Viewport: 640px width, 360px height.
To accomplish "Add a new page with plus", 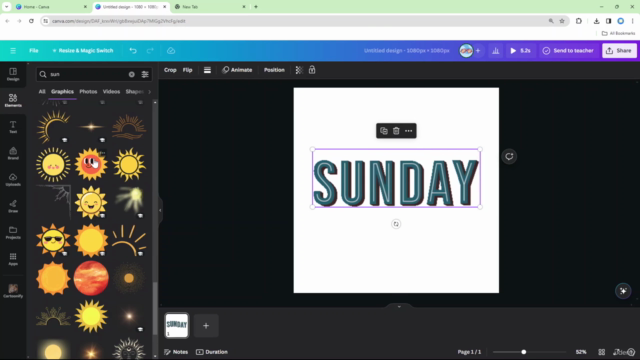I will 206,326.
